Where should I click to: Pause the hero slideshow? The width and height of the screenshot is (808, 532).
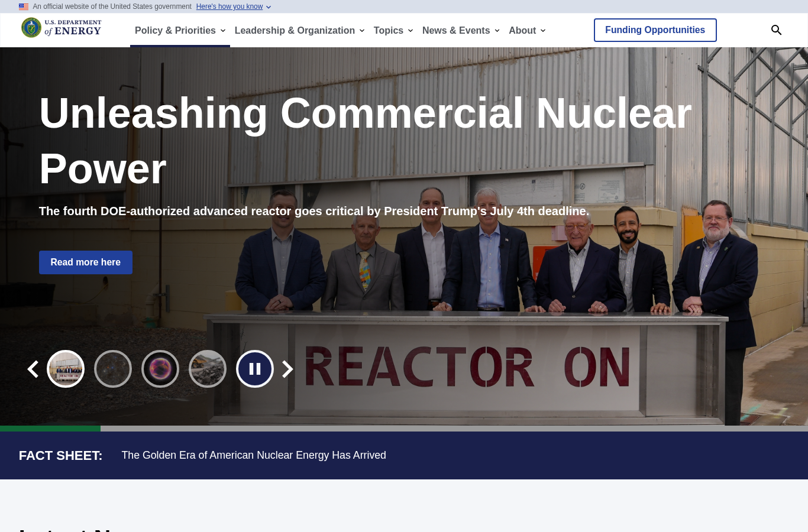[x=255, y=369]
